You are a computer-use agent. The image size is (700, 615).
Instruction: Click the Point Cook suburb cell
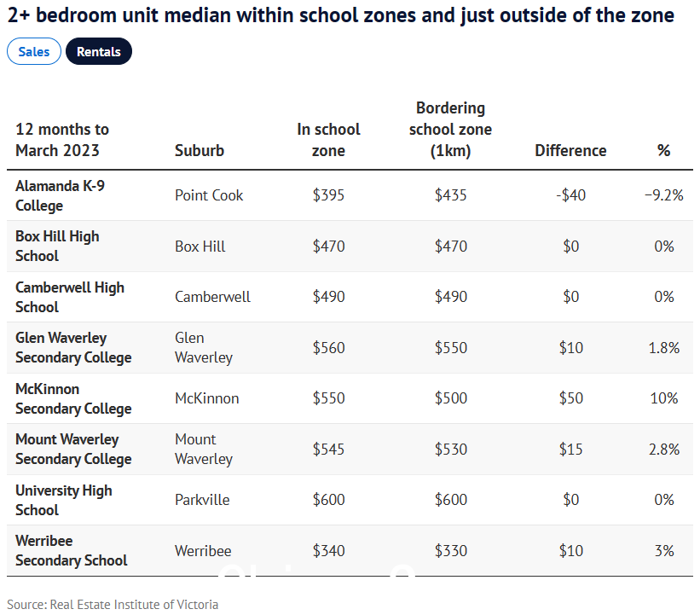209,195
